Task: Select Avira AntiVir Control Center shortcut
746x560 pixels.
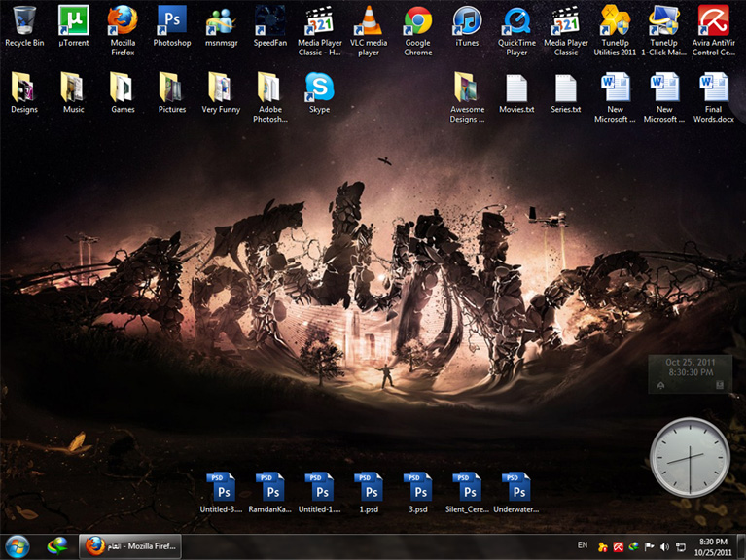Action: [713, 31]
